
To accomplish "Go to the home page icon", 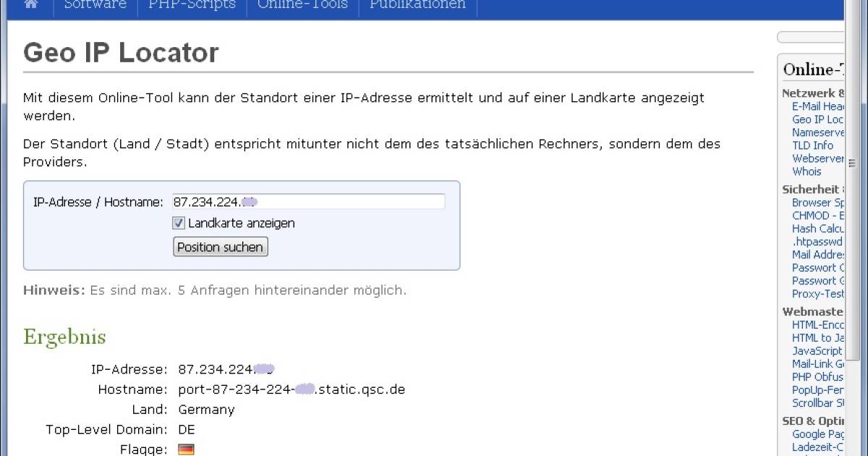I will [30, 4].
